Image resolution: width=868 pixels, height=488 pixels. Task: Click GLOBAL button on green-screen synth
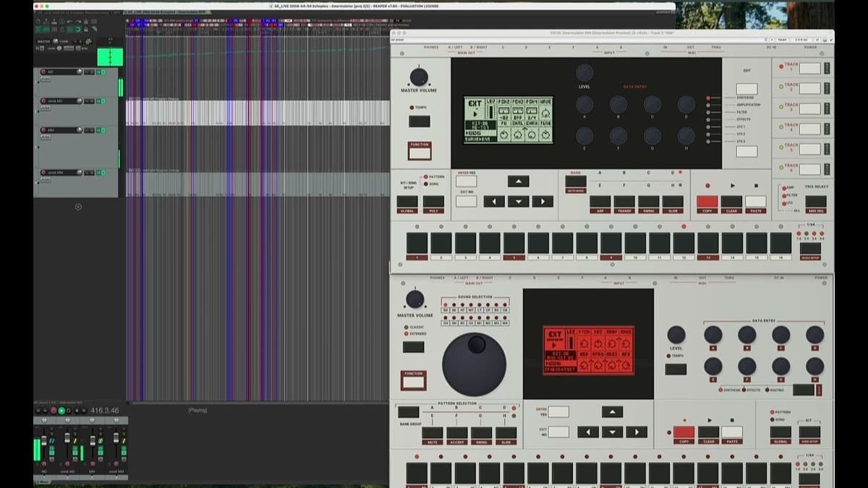(407, 202)
